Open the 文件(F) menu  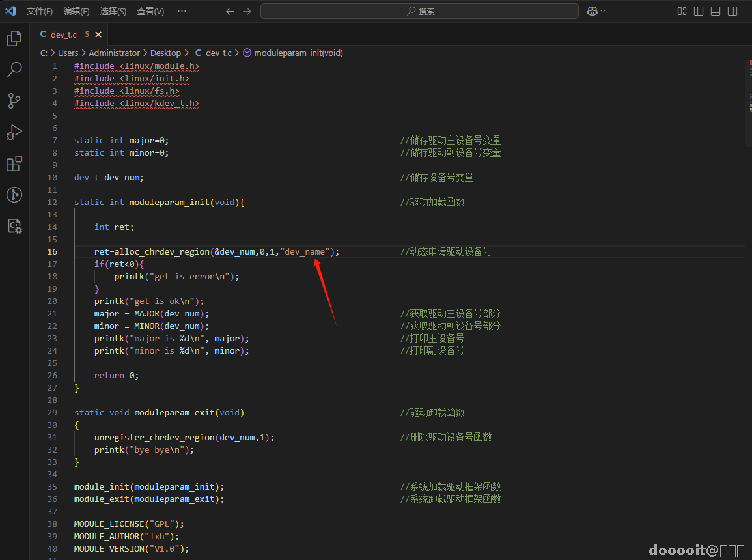point(40,11)
